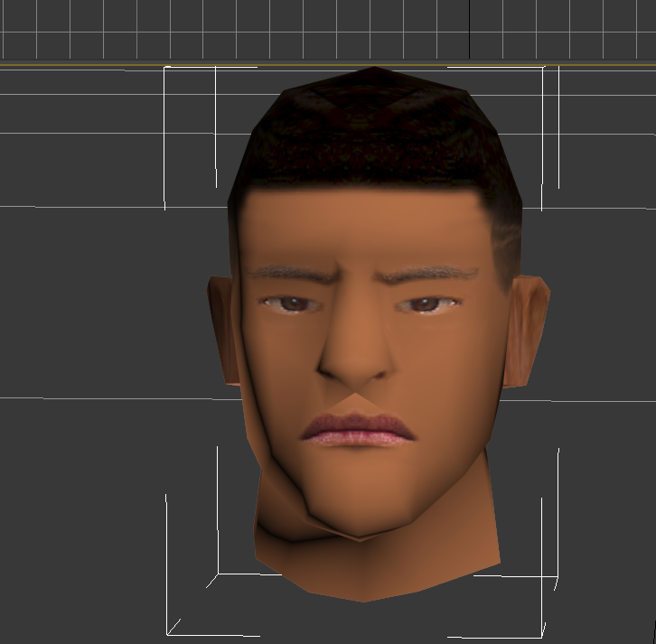Viewport: 656px width, 644px height.
Task: Click the dark hair on the head
Action: coord(375,135)
